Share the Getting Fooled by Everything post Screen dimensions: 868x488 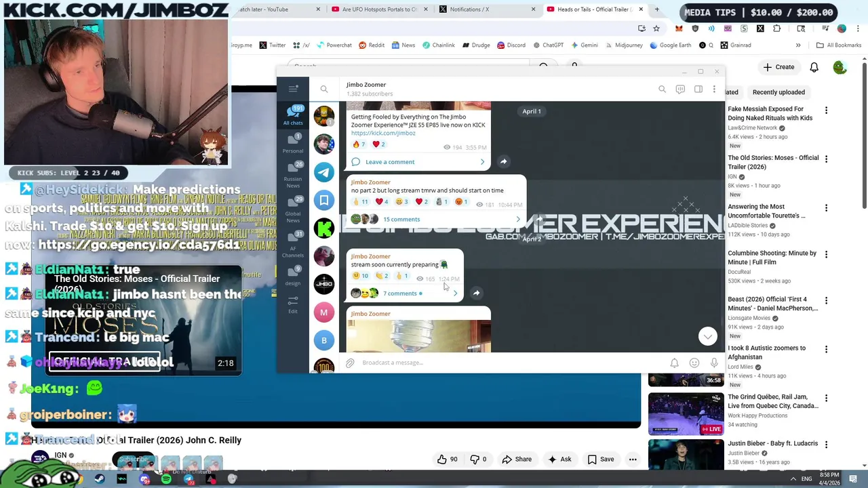pyautogui.click(x=503, y=161)
